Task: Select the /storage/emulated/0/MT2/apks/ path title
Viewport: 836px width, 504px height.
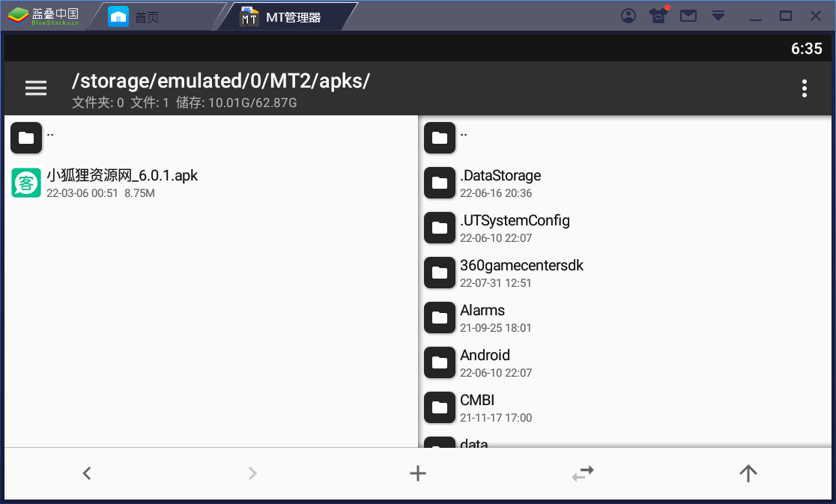Action: click(x=221, y=81)
